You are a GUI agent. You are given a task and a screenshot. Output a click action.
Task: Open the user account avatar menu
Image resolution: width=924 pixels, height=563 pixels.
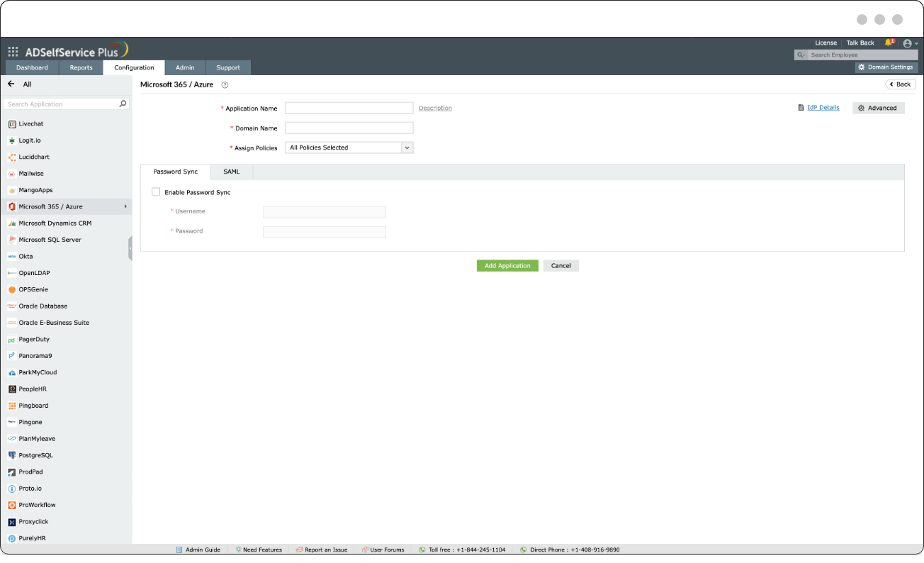pyautogui.click(x=908, y=43)
